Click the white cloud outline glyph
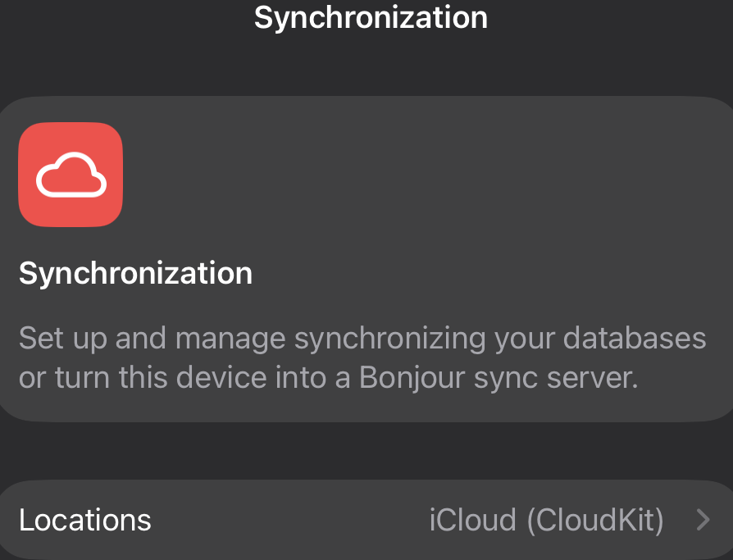This screenshot has height=560, width=733. point(71,175)
